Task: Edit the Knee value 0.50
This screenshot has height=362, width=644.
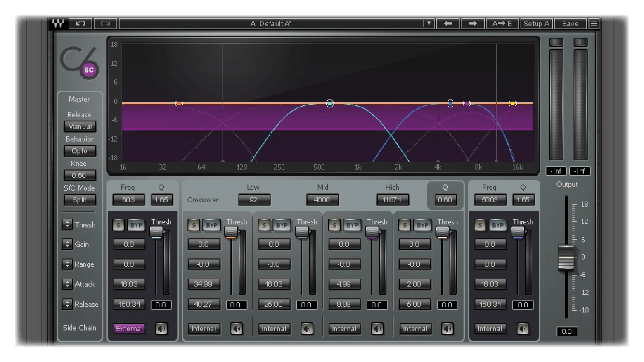Action: pyautogui.click(x=80, y=175)
